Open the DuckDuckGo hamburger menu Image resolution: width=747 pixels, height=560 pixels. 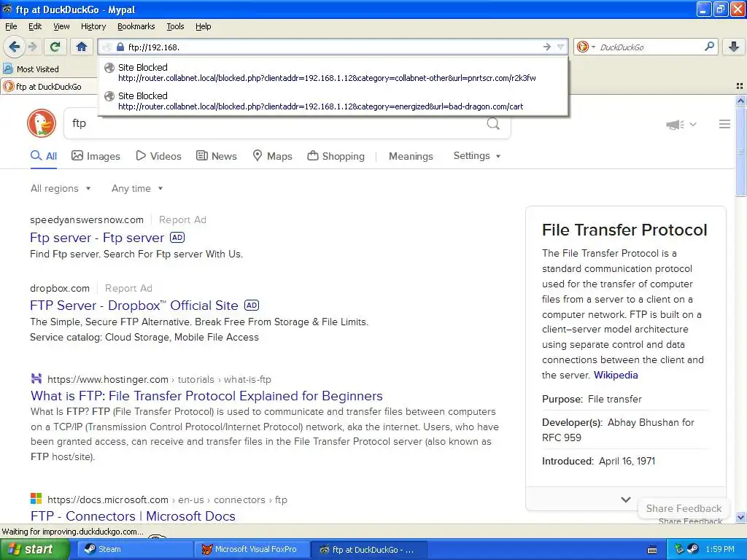pos(724,124)
